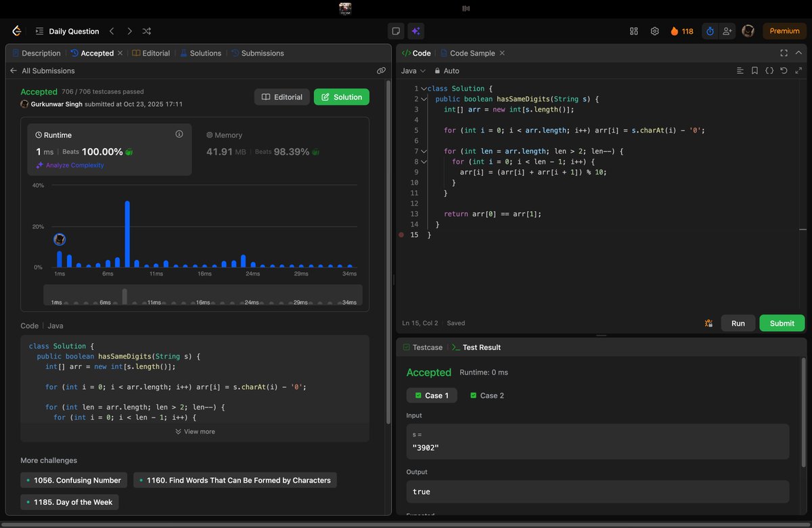Collapse fold arrow at line 7
812x528 pixels.
[424, 151]
